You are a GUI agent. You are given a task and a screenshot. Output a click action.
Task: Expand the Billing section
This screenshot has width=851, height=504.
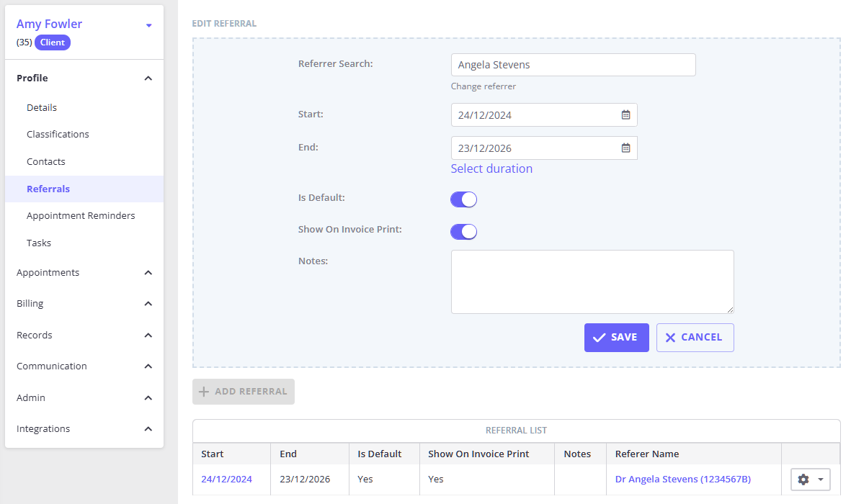coord(148,304)
